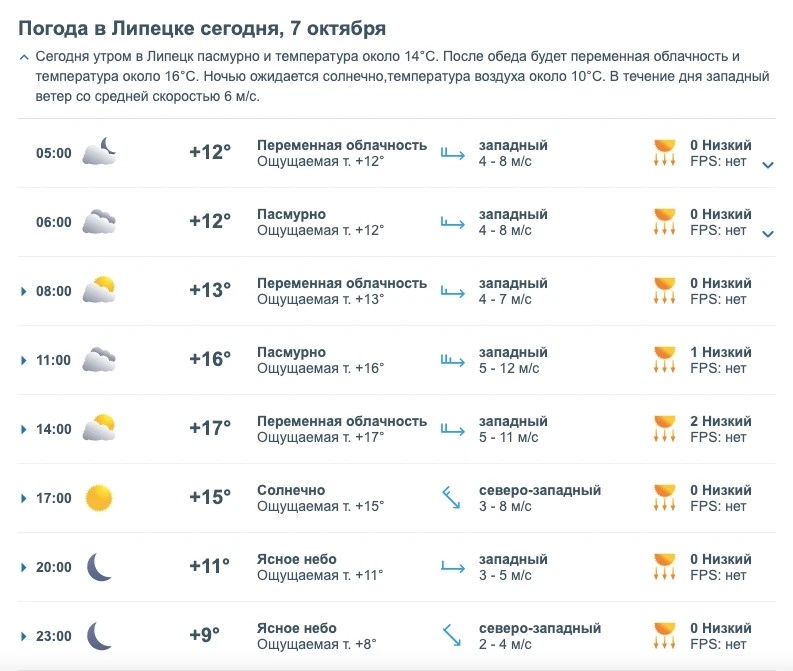The width and height of the screenshot is (793, 671).
Task: Click the north-west wind arrow at 17:00
Action: (451, 498)
